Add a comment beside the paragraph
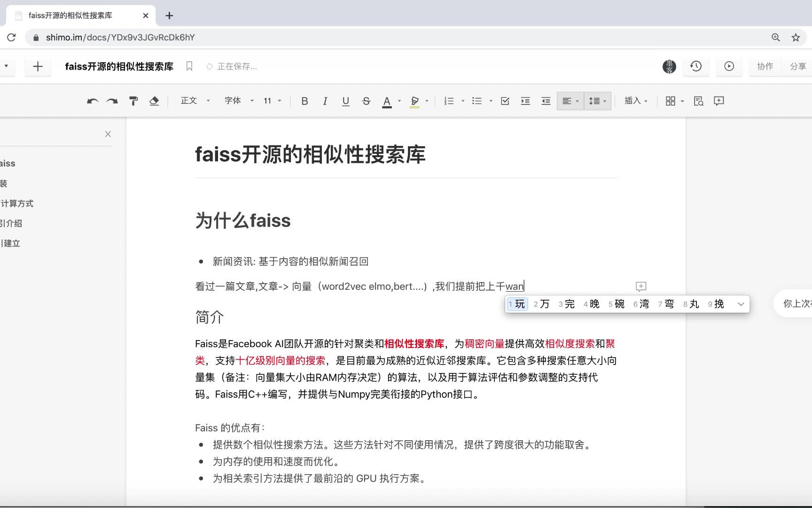812x508 pixels. tap(641, 286)
